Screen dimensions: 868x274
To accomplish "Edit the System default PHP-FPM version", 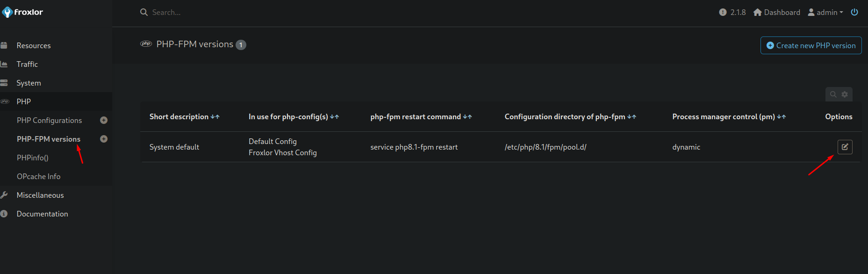I will [845, 147].
